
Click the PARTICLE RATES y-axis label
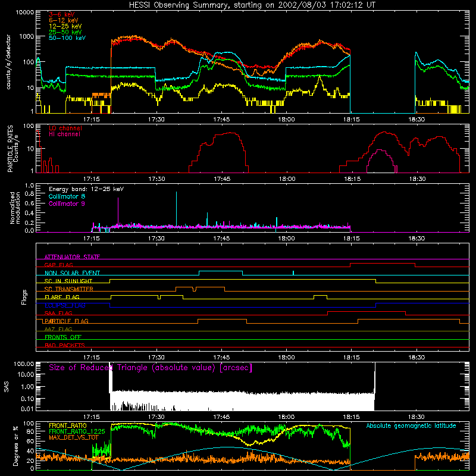[12, 149]
